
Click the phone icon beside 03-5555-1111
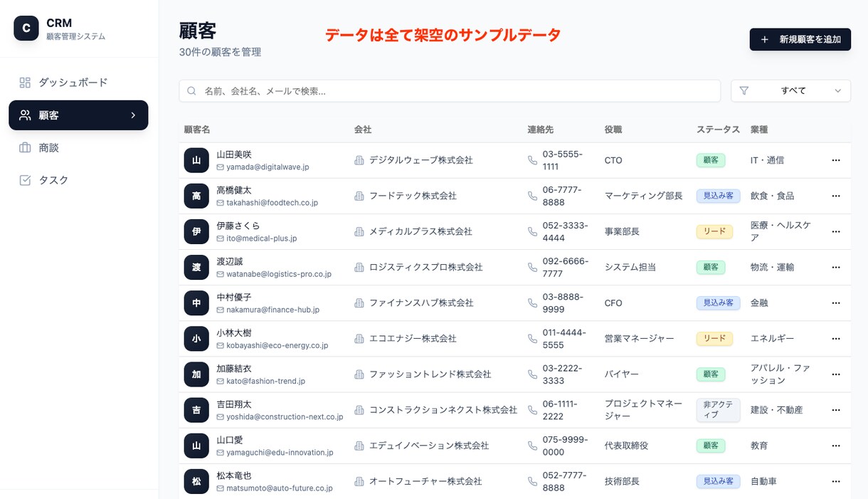(x=532, y=160)
